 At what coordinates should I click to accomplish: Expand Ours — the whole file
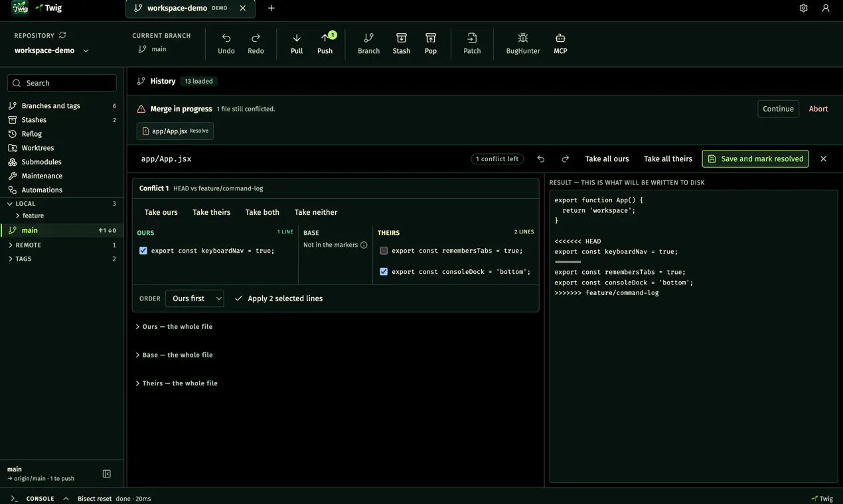point(174,327)
